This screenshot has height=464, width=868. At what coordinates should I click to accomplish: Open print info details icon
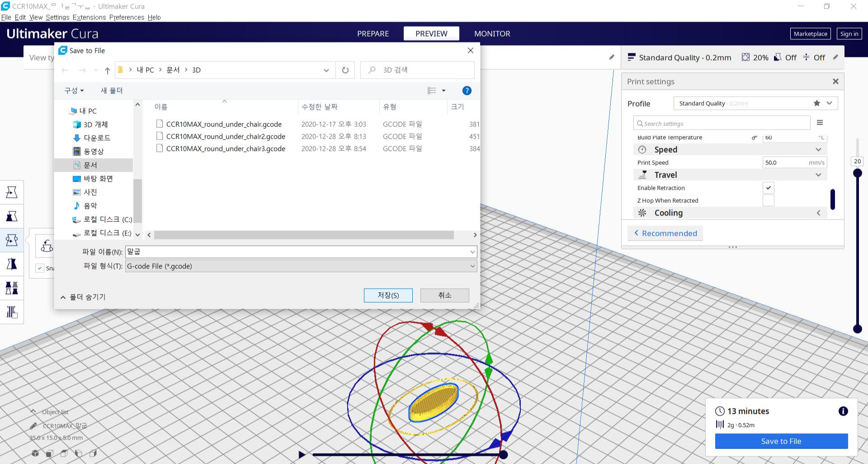(x=843, y=411)
